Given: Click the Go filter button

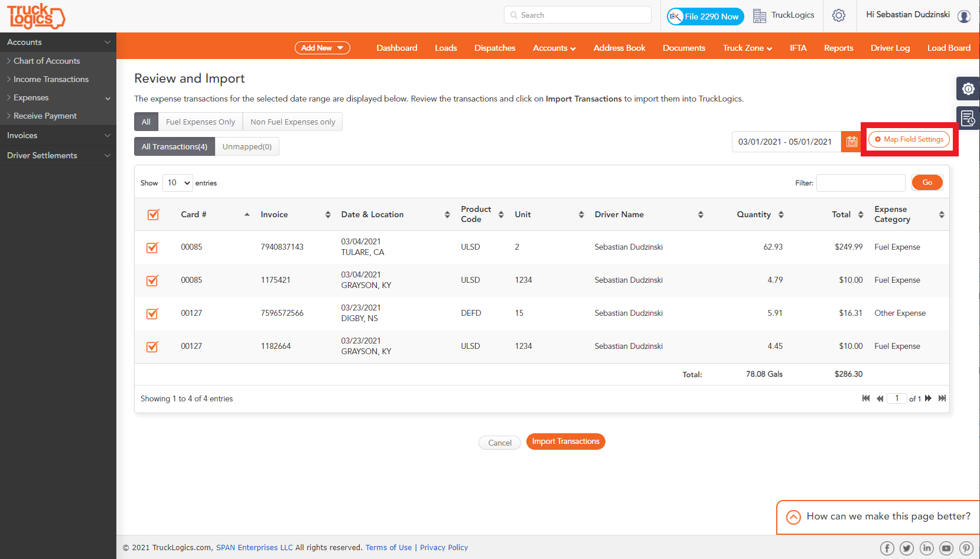Looking at the screenshot, I should tap(927, 182).
